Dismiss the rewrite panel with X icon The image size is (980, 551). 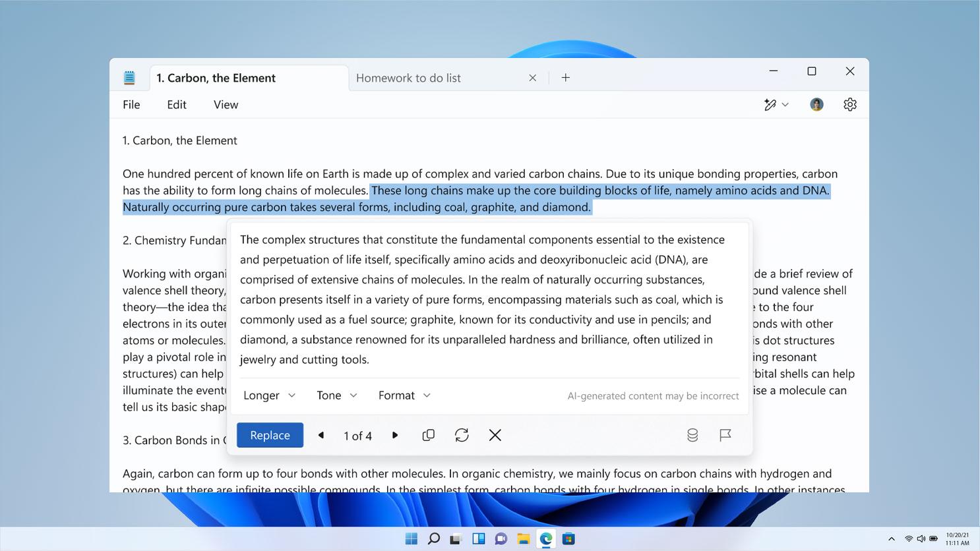495,435
